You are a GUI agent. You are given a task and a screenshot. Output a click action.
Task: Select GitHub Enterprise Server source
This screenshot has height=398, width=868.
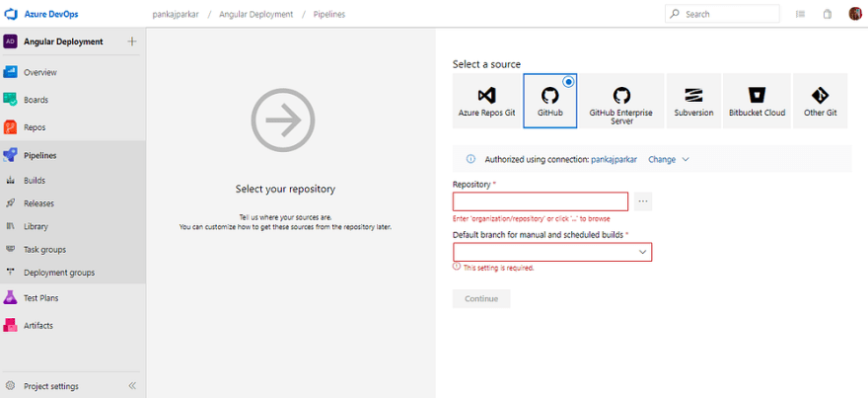point(620,101)
